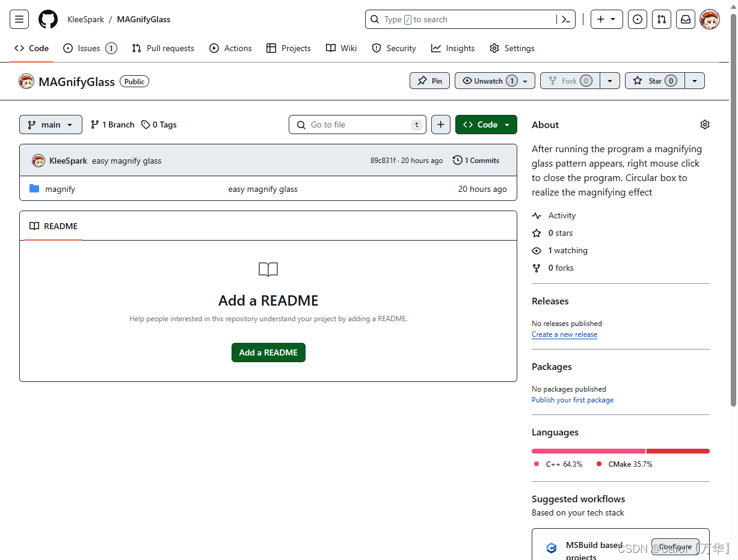
Task: Click the large MAGnifyGlass repository title
Action: pos(76,82)
